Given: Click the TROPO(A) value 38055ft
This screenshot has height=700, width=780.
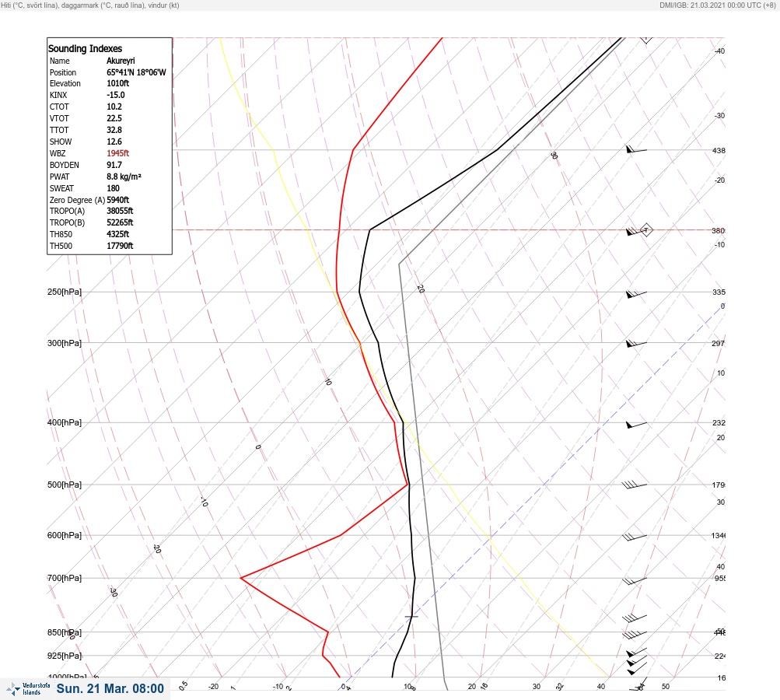Looking at the screenshot, I should 120,211.
